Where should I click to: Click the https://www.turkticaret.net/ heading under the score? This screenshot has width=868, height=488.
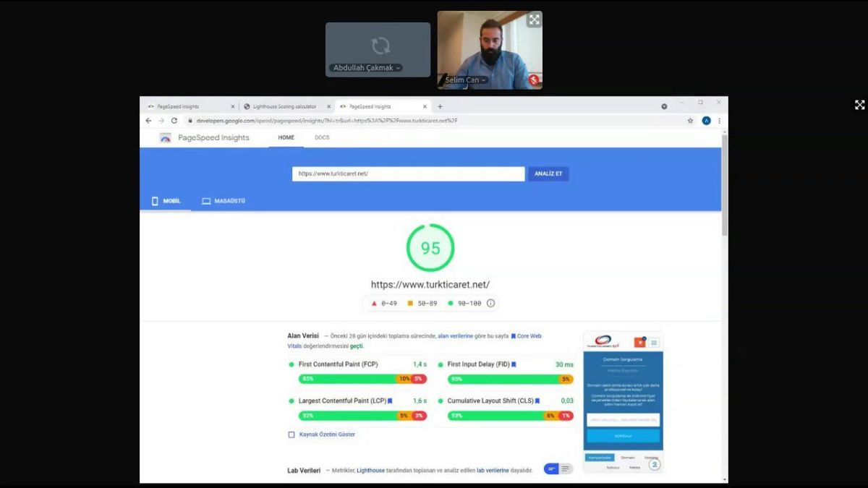point(430,285)
